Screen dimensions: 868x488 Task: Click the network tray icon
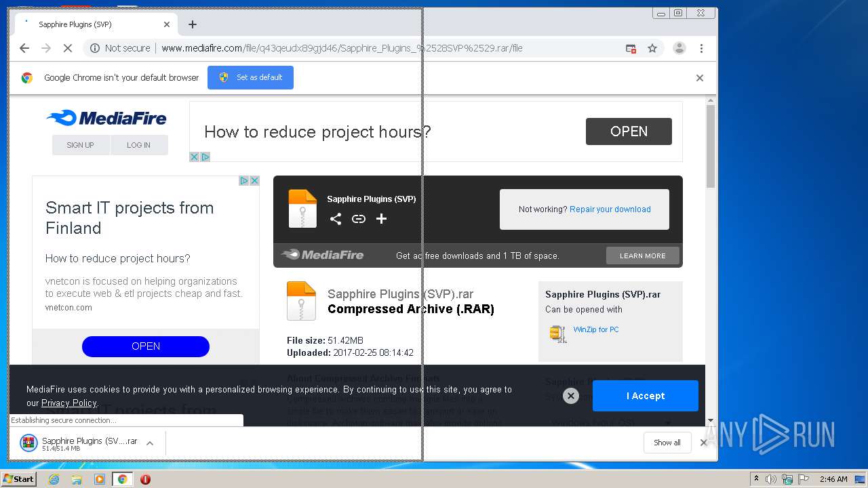[787, 479]
